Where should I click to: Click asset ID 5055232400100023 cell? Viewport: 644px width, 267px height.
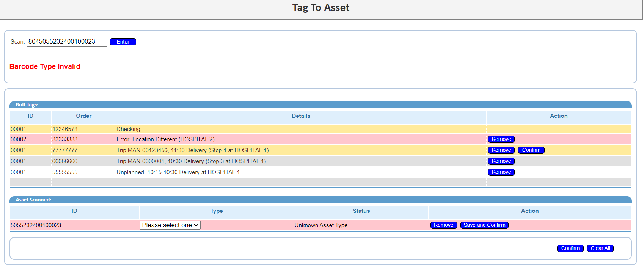pyautogui.click(x=74, y=225)
